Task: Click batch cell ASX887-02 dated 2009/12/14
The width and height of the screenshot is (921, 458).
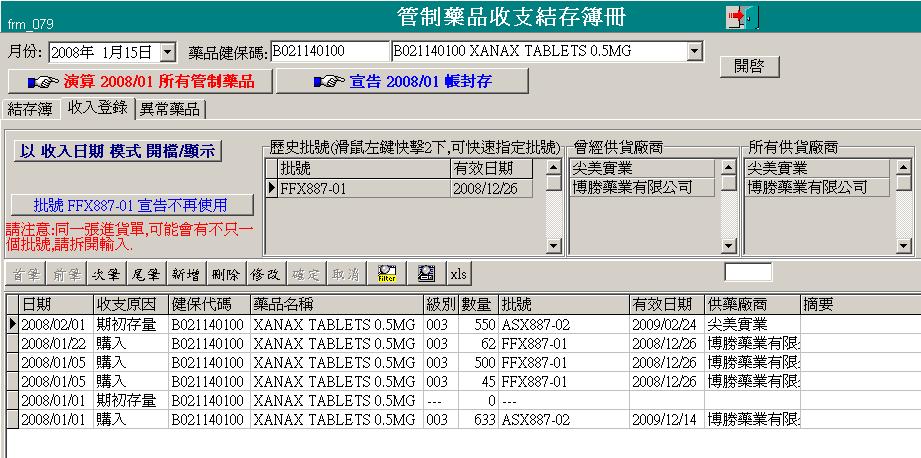Action: 564,420
